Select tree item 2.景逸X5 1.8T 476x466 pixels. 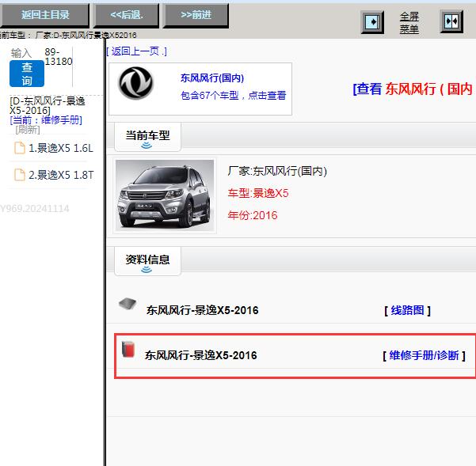[61, 175]
